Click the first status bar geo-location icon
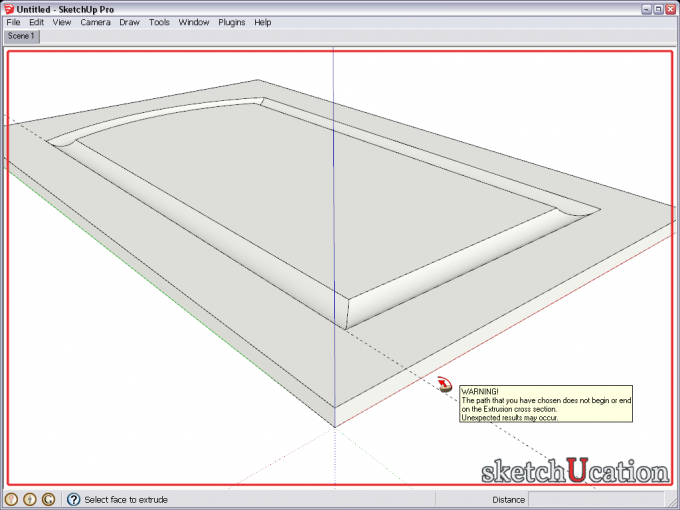The image size is (680, 510). click(x=11, y=500)
